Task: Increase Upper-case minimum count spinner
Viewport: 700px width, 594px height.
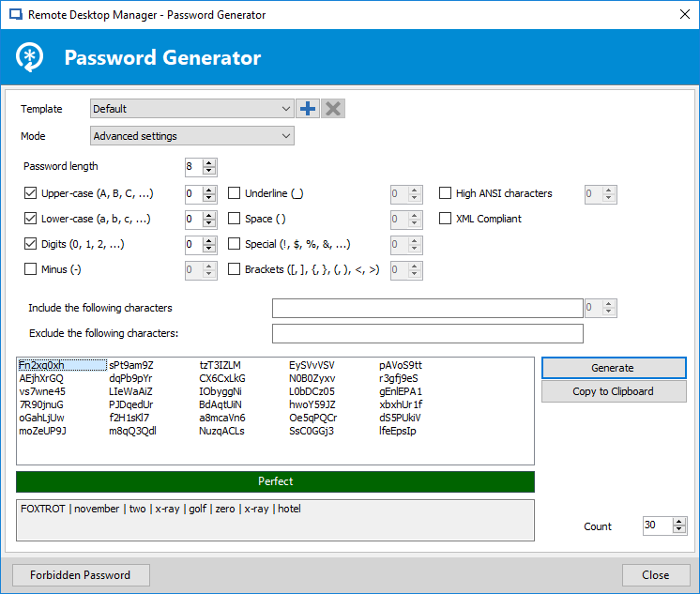Action: coord(209,190)
